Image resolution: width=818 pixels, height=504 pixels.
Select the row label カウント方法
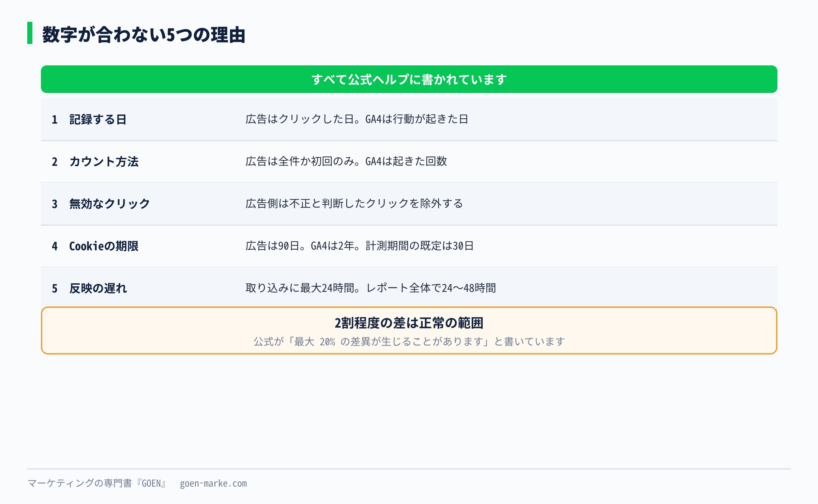click(104, 162)
